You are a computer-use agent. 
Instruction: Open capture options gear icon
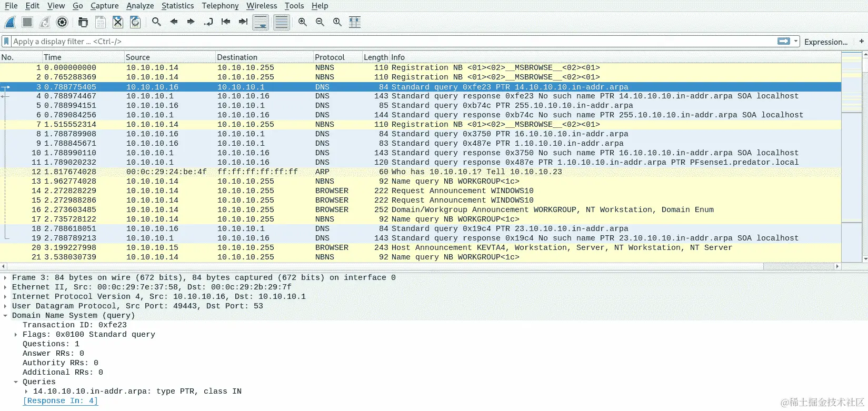click(x=62, y=22)
